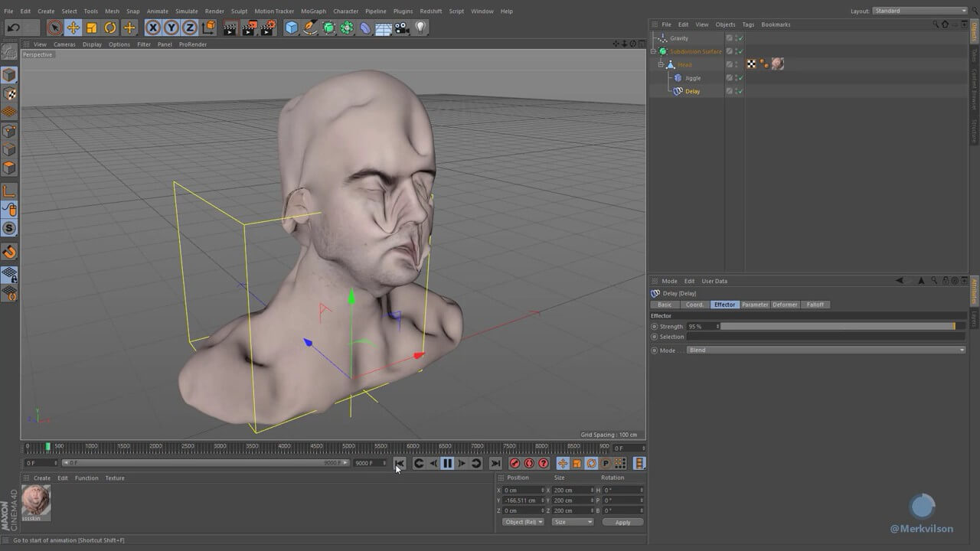Toggle the enable checkmark for Jiggle
This screenshot has width=980, height=551.
(x=741, y=78)
